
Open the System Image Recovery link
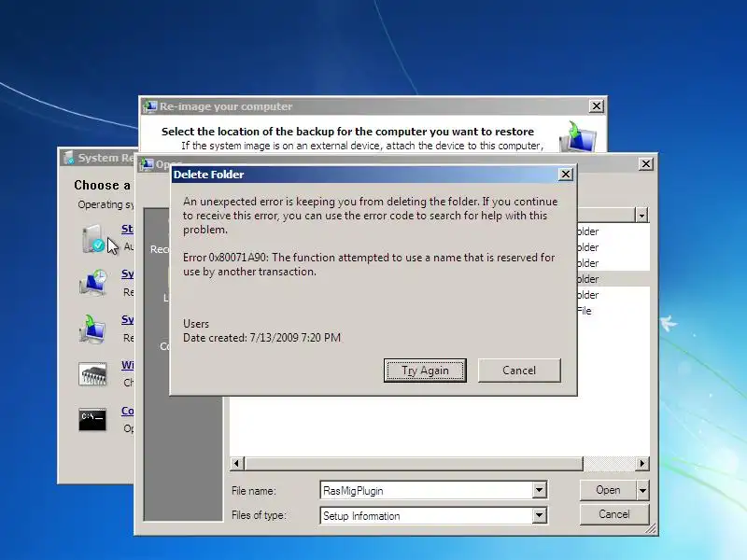tap(127, 319)
